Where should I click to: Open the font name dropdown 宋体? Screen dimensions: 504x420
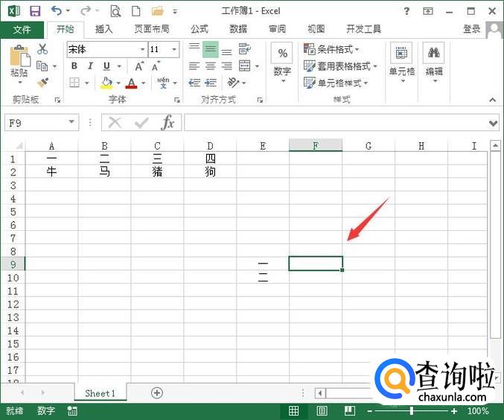click(142, 49)
